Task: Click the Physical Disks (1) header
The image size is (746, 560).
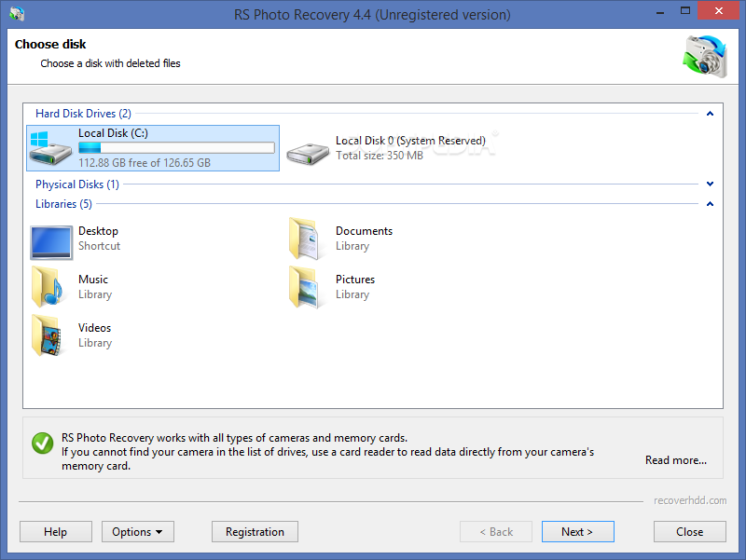Action: pyautogui.click(x=77, y=184)
